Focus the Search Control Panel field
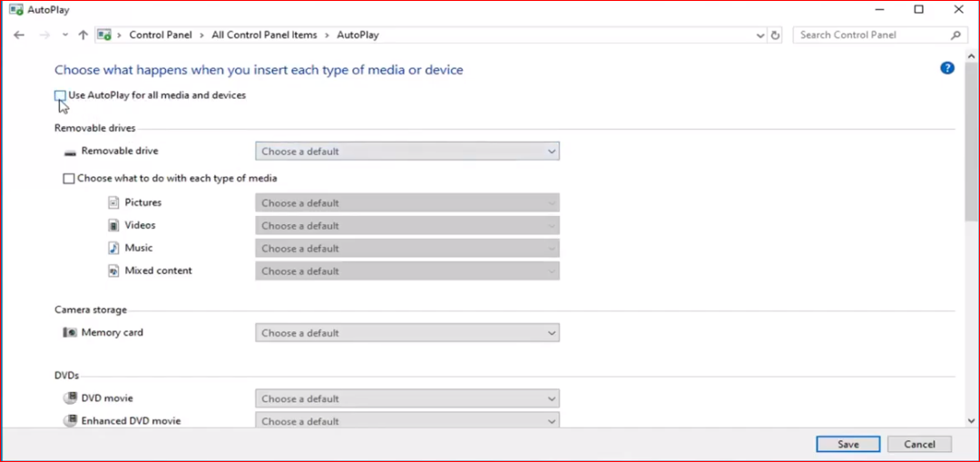 coord(871,35)
